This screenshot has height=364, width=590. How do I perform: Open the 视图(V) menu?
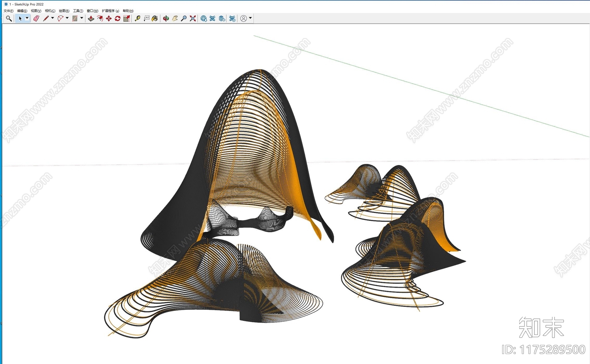36,11
